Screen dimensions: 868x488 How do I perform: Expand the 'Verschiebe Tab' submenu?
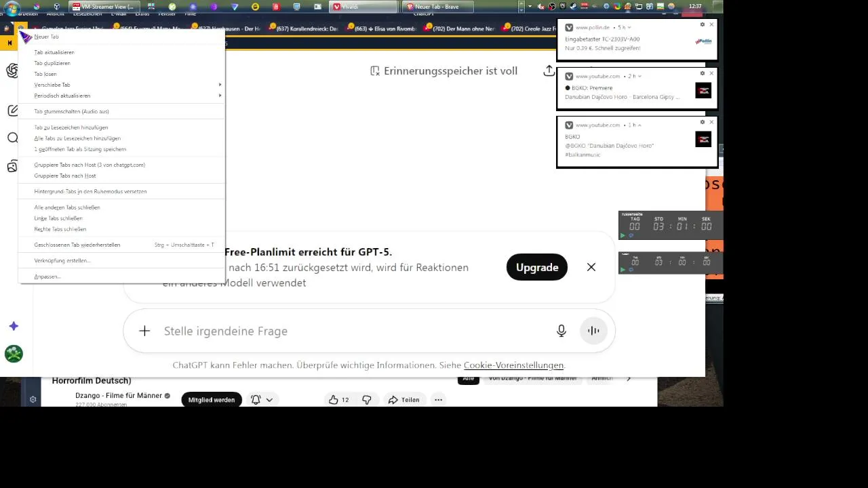tap(121, 85)
